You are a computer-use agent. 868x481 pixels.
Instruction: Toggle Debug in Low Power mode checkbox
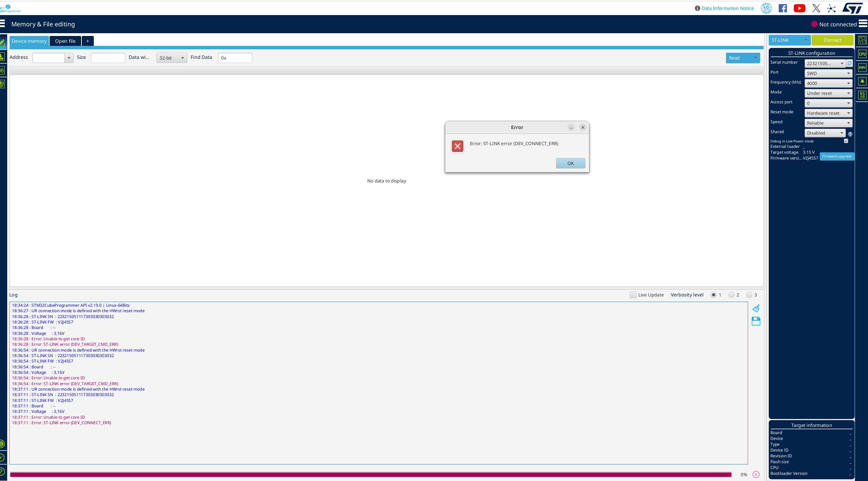846,141
